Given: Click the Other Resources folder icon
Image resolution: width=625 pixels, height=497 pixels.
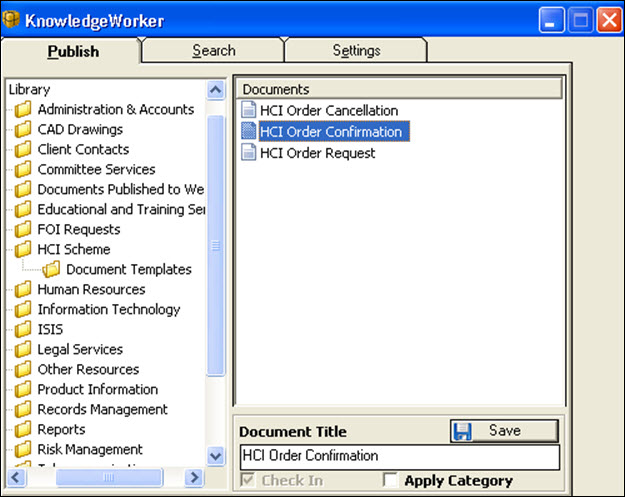Looking at the screenshot, I should pos(23,369).
